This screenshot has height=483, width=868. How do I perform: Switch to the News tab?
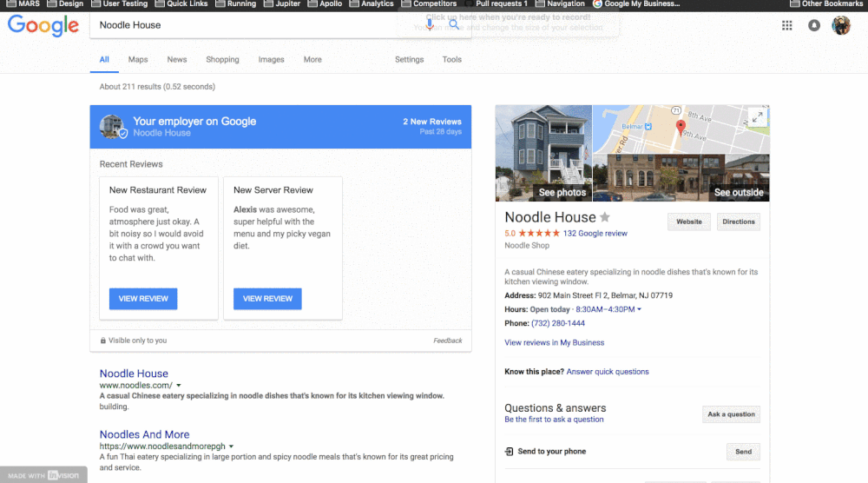(177, 59)
